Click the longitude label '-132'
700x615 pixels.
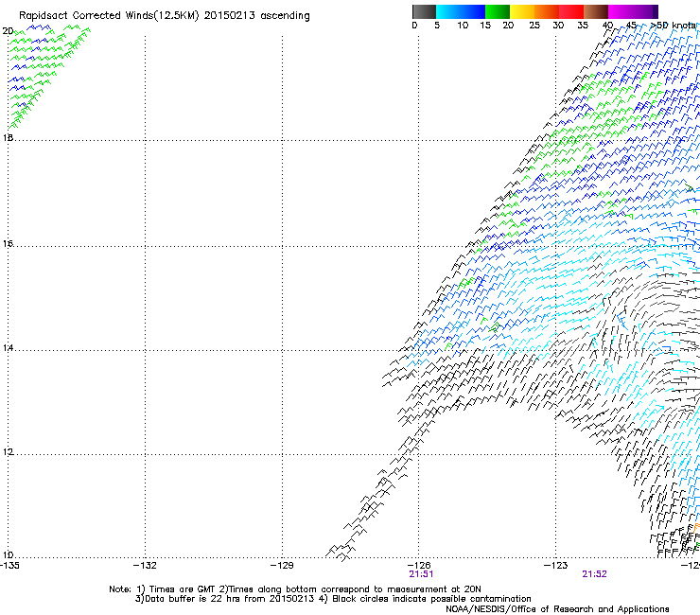(x=145, y=566)
